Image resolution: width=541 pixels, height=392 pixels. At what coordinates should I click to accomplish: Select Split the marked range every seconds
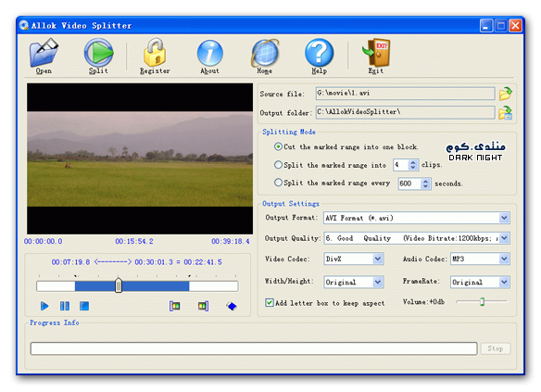278,183
